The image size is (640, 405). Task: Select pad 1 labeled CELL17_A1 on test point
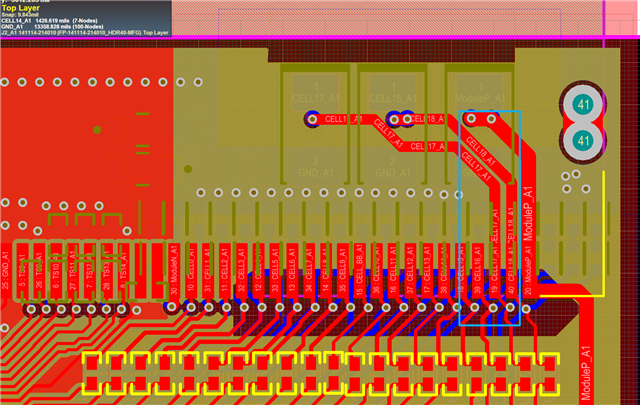tap(315, 93)
